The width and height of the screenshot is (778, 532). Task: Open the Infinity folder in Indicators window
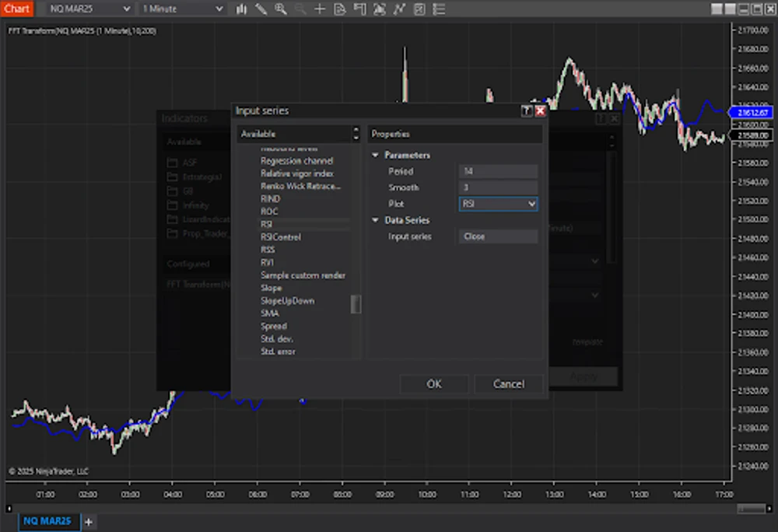[188, 205]
